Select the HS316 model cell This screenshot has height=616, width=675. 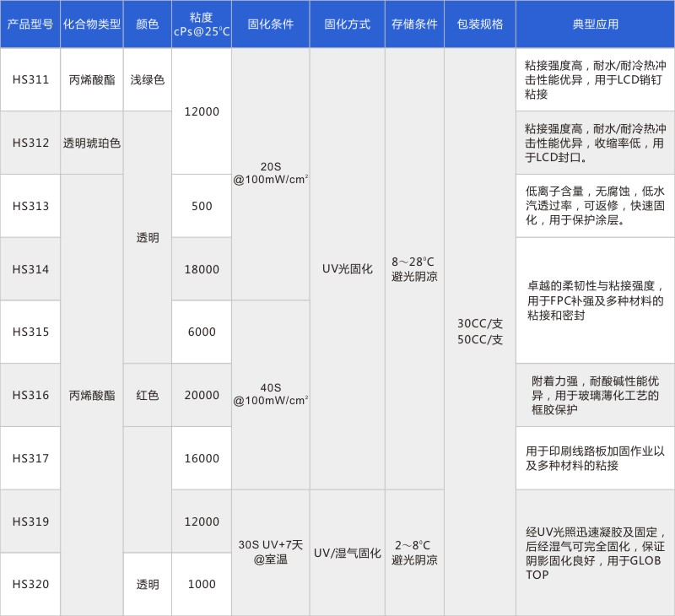pos(30,395)
